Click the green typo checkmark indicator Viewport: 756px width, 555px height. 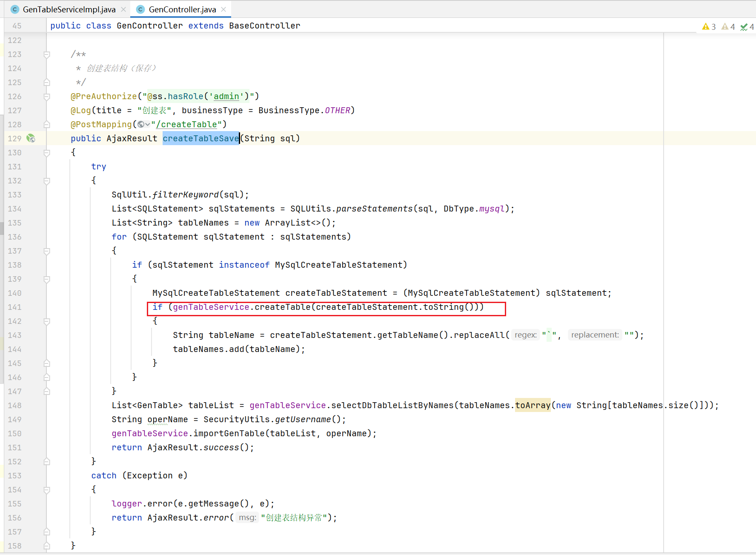point(747,27)
